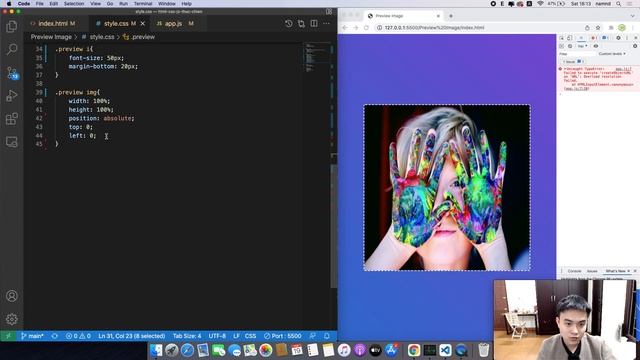640x360 pixels.
Task: Open the Search view in activity bar
Action: pos(12,49)
